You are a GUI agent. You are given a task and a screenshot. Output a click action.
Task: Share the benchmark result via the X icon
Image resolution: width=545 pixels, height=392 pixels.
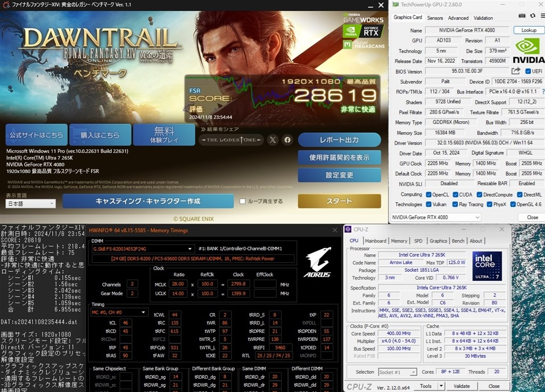[x=272, y=139]
